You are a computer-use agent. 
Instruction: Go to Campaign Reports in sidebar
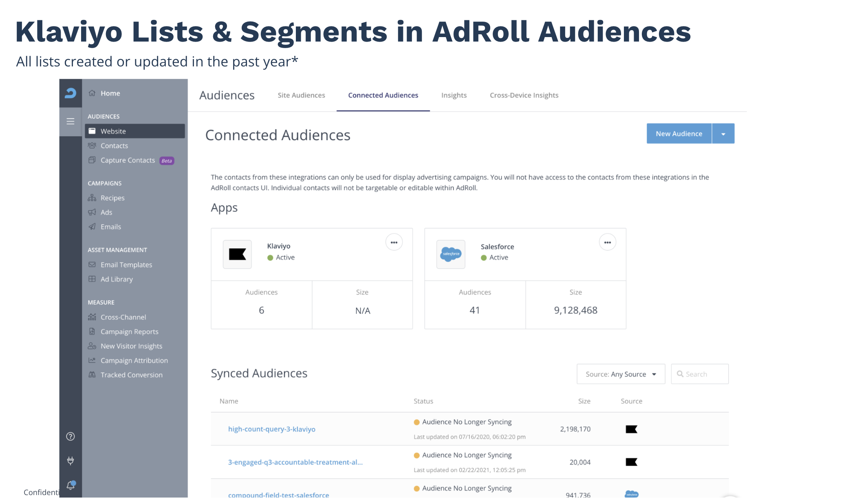tap(129, 332)
